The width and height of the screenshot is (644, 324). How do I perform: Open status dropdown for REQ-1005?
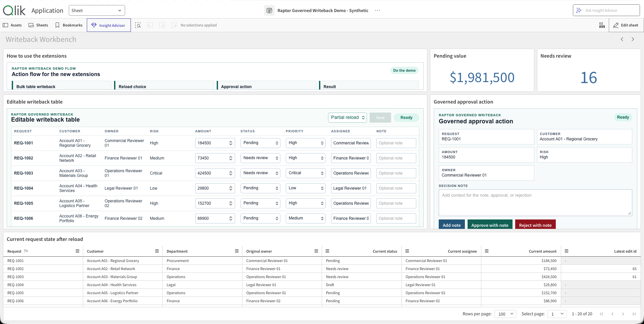coord(261,203)
